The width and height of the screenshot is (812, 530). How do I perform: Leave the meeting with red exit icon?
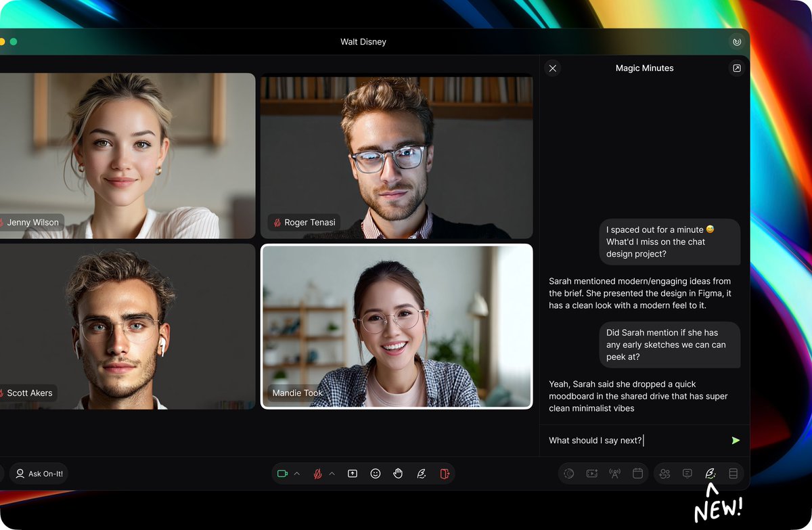445,474
